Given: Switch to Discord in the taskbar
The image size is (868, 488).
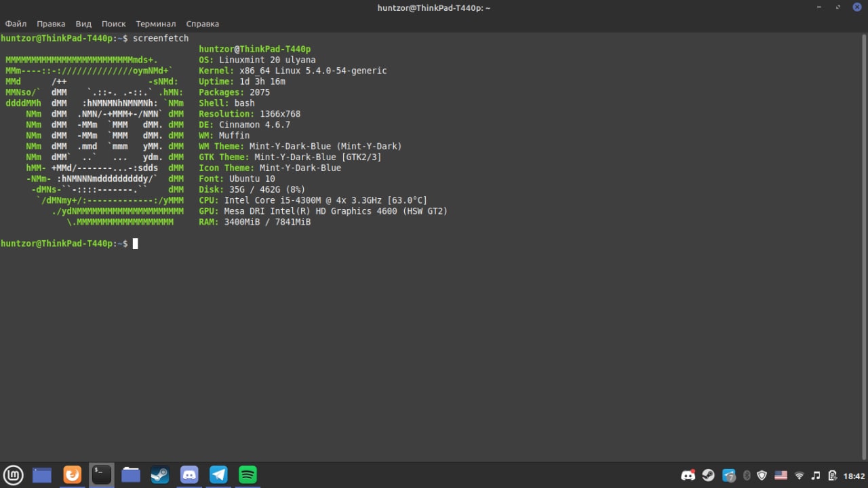Looking at the screenshot, I should click(x=189, y=474).
